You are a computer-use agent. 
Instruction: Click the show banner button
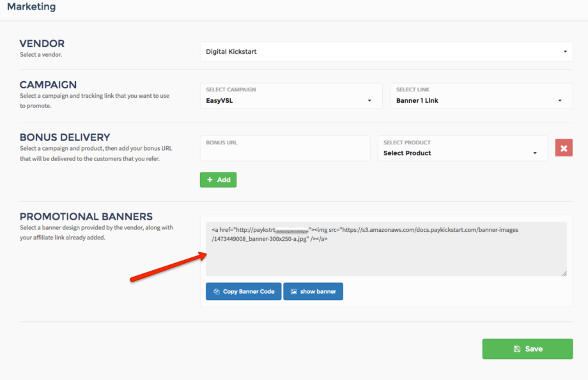point(313,292)
